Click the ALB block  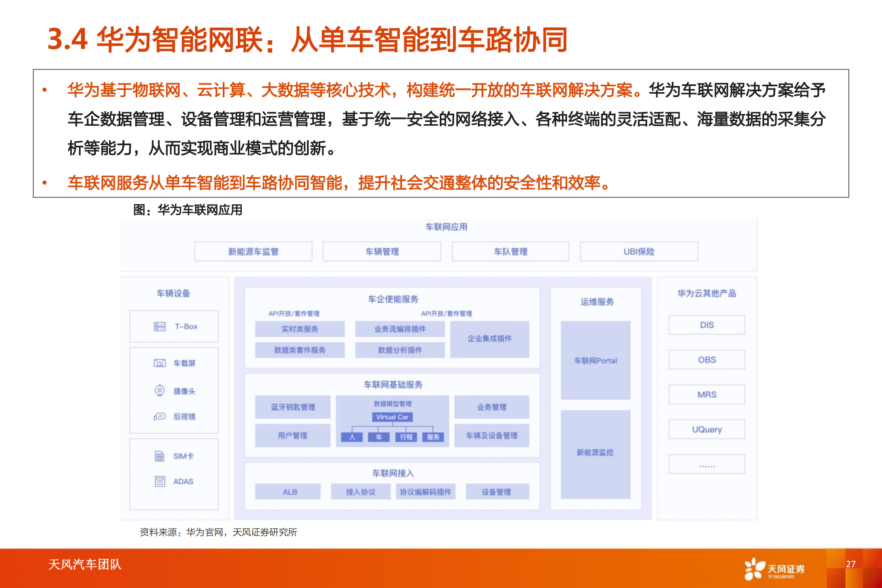288,492
